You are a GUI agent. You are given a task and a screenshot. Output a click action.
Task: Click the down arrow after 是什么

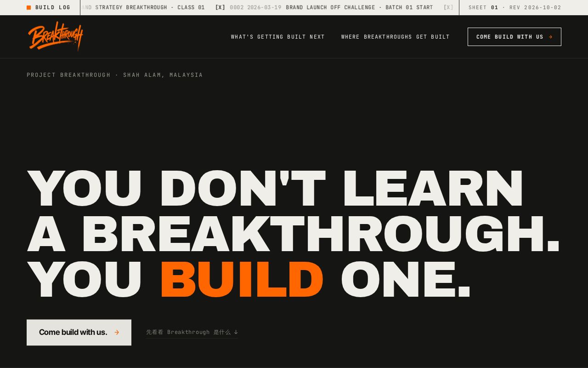(236, 332)
